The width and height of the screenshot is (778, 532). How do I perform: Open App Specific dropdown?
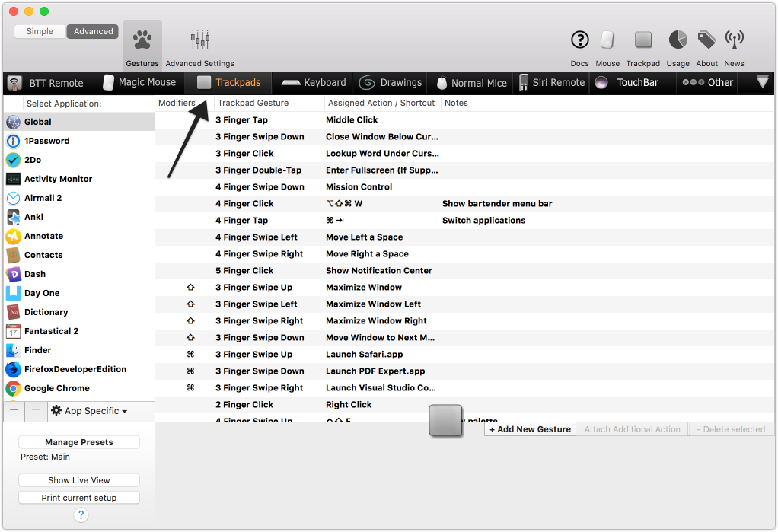tap(89, 411)
